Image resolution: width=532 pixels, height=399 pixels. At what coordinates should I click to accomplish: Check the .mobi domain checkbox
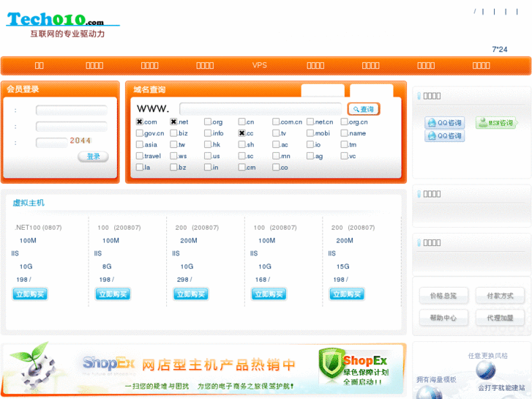[x=310, y=133]
